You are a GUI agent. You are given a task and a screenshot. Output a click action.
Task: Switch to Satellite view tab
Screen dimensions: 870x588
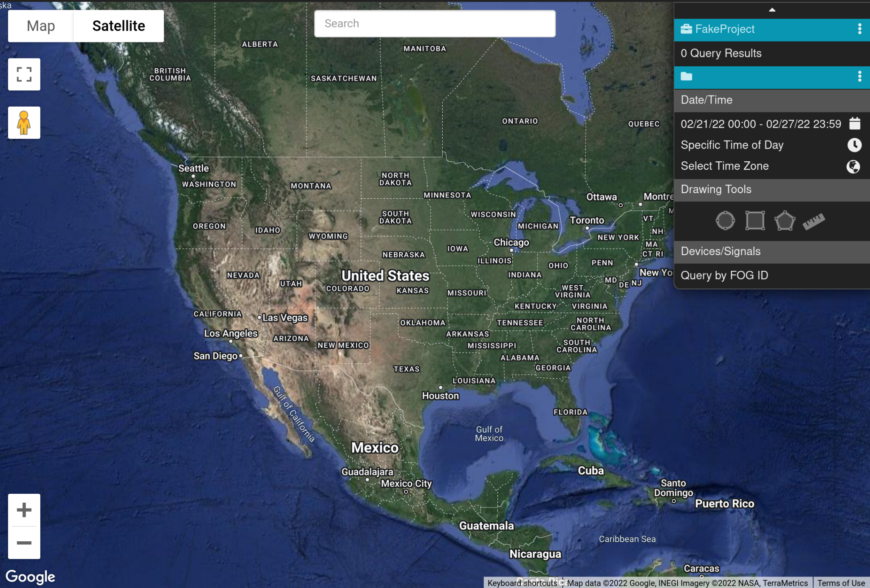[x=118, y=25]
